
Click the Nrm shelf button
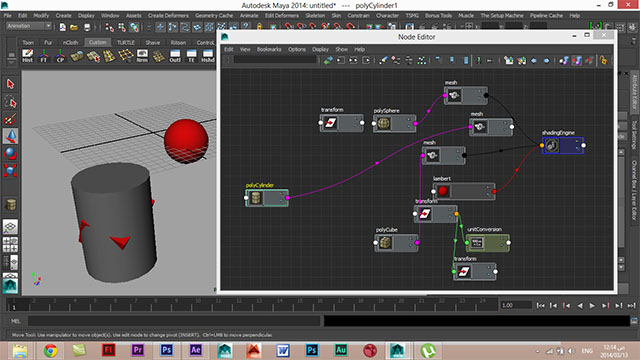tap(142, 56)
